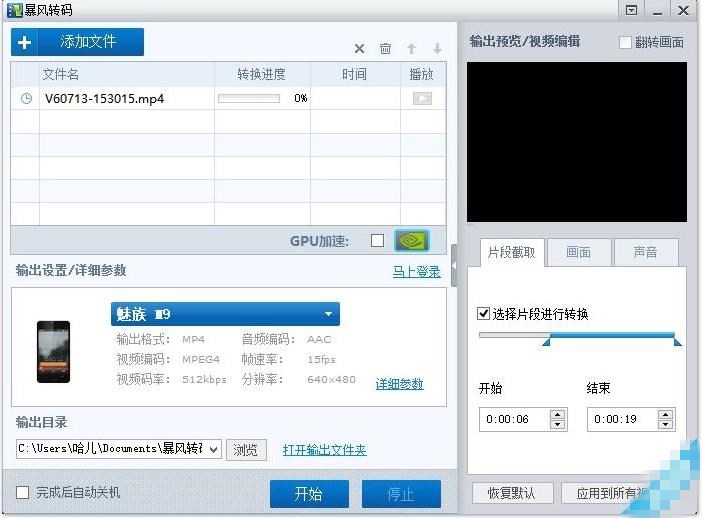
Task: Open the title bar dropdown menu icon
Action: [631, 10]
